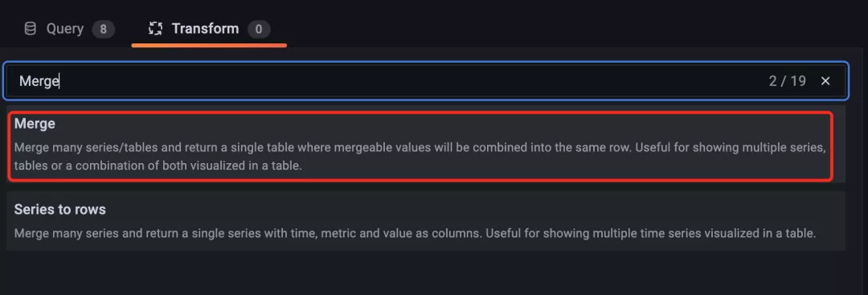Screen dimensions: 868x295
Task: Select the Transform tab label
Action: click(206, 29)
